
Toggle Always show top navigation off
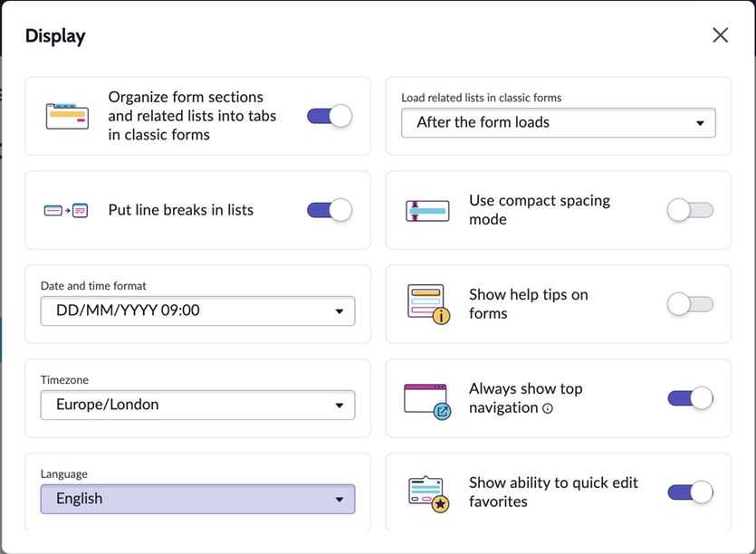click(x=691, y=398)
